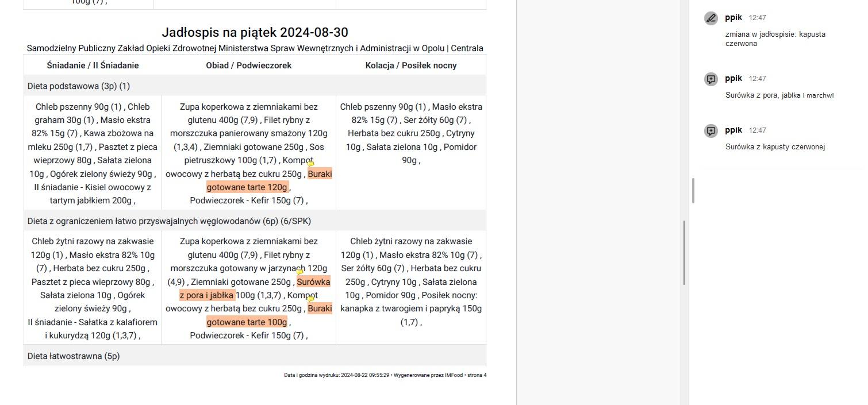Image resolution: width=868 pixels, height=405 pixels.
Task: Click the note icon beside "Surówka z pora, jabłka" comment
Action: [711, 79]
